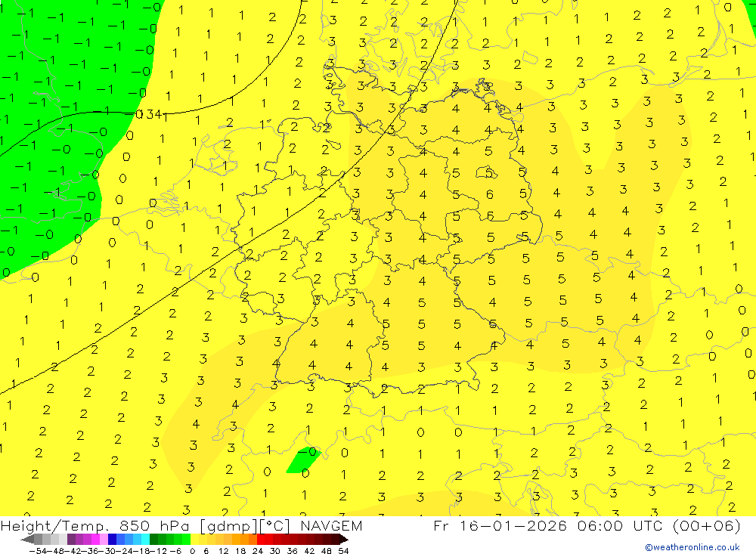Viewport: 756px width, 554px height.
Task: Click the '0' legend scale value
Action: 192,551
